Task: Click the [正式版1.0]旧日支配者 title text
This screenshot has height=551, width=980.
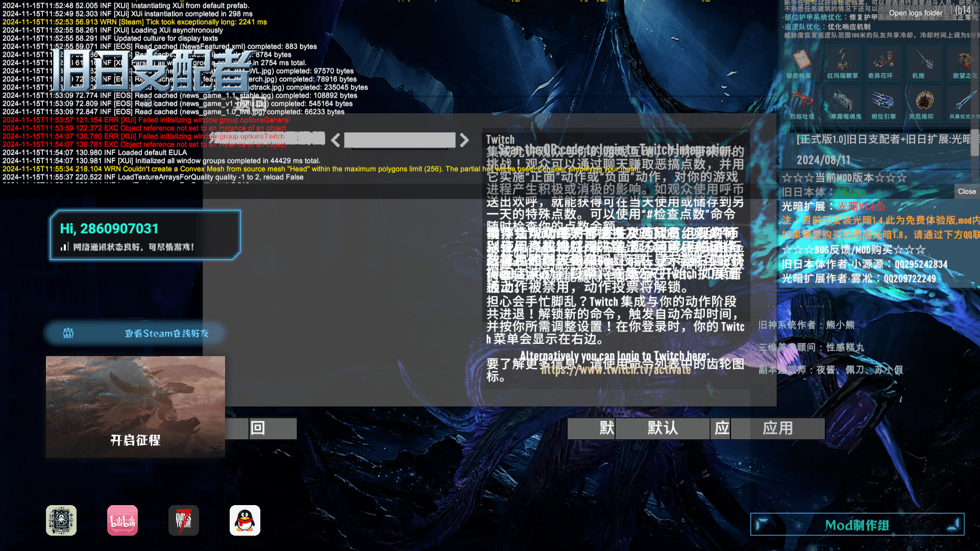Action: (884, 139)
